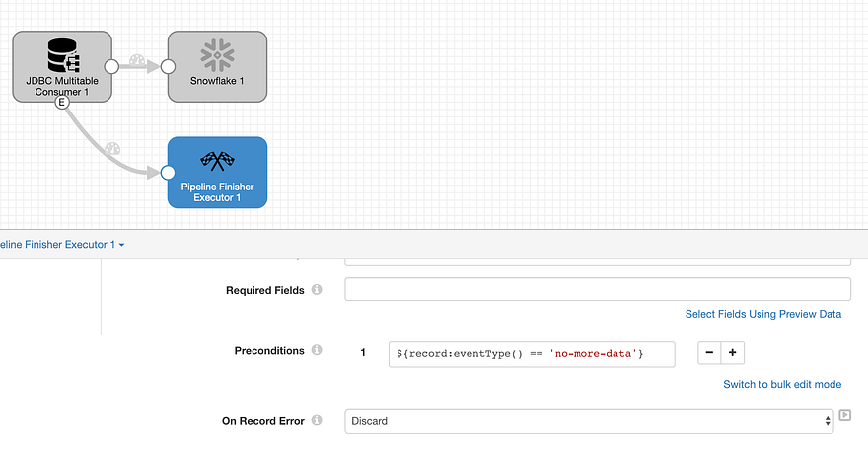Viewport: 868px width, 449px height.
Task: Open info tooltip for Required Fields
Action: (317, 289)
